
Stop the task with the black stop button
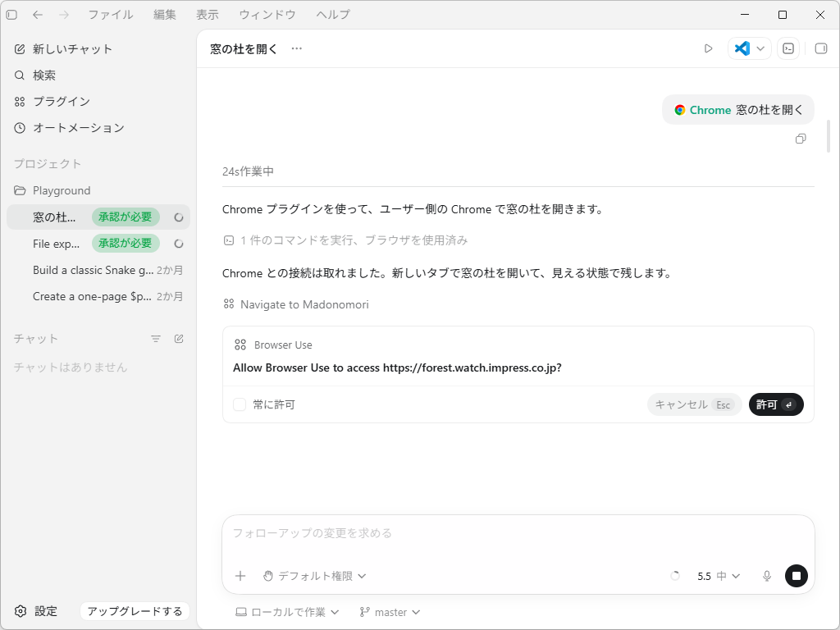click(x=796, y=576)
